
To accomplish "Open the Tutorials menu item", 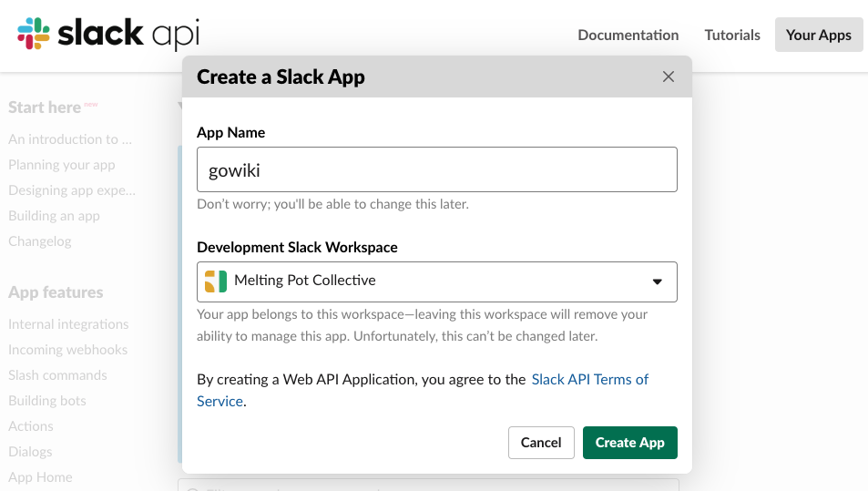I will [731, 35].
